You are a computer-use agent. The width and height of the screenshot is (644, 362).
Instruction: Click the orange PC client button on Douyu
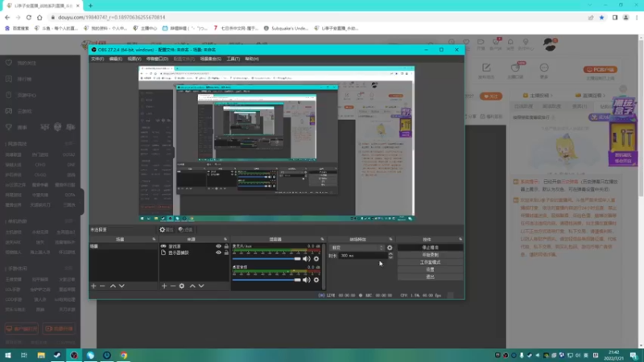point(600,70)
